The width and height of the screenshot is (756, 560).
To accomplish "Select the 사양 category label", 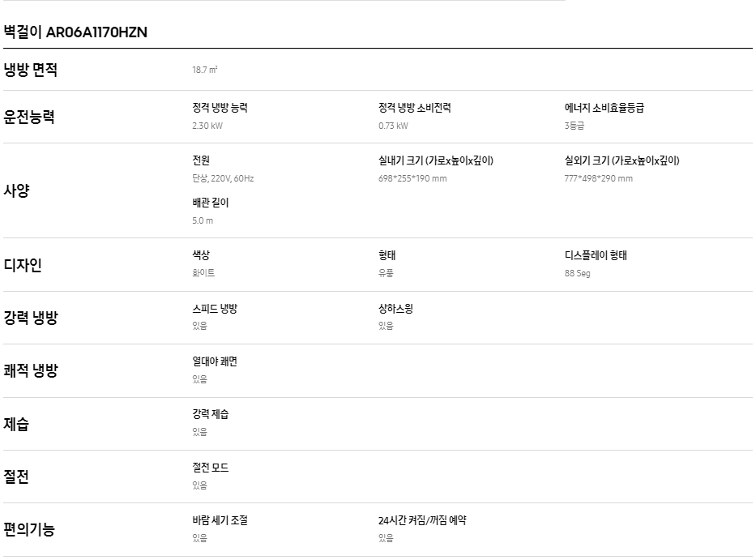I will [16, 190].
